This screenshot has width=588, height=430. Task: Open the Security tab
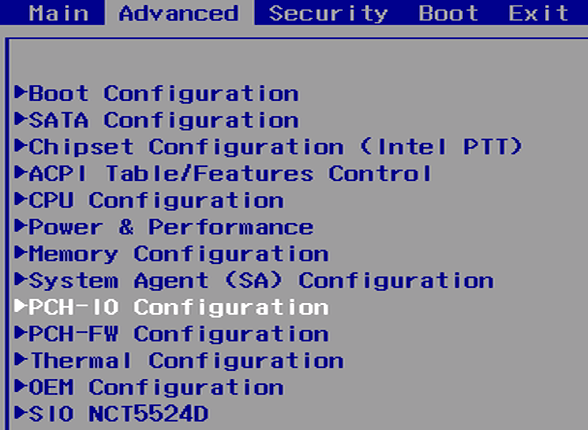pyautogui.click(x=328, y=14)
